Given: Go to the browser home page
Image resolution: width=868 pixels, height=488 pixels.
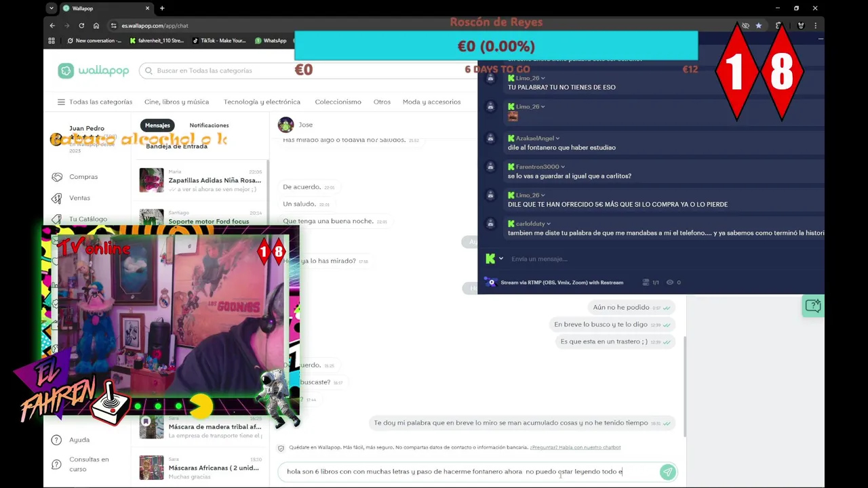Looking at the screenshot, I should coord(96,26).
